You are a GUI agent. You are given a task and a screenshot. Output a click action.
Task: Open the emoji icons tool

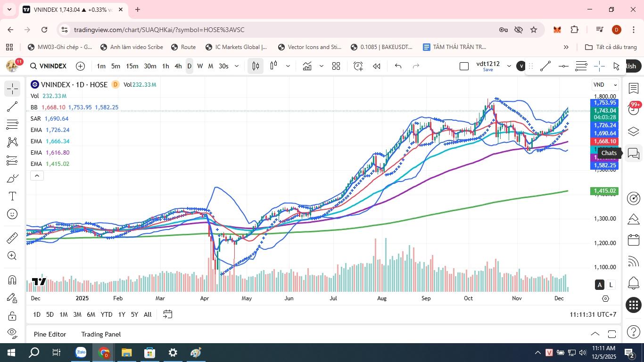pos(12,214)
